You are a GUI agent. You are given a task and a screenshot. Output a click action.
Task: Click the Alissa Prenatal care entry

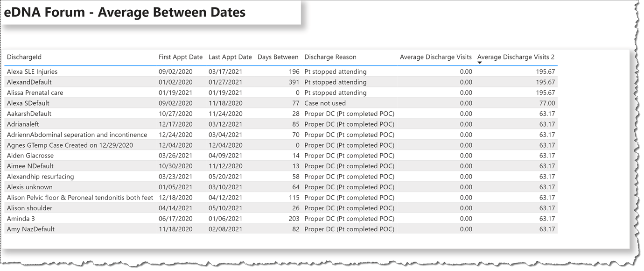coord(35,93)
